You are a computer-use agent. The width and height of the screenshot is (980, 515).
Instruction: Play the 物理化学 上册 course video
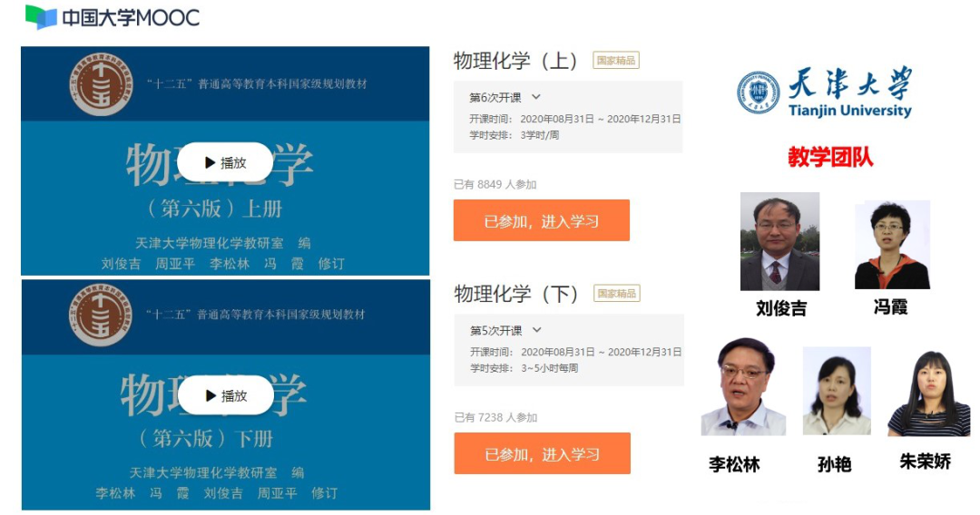(225, 163)
